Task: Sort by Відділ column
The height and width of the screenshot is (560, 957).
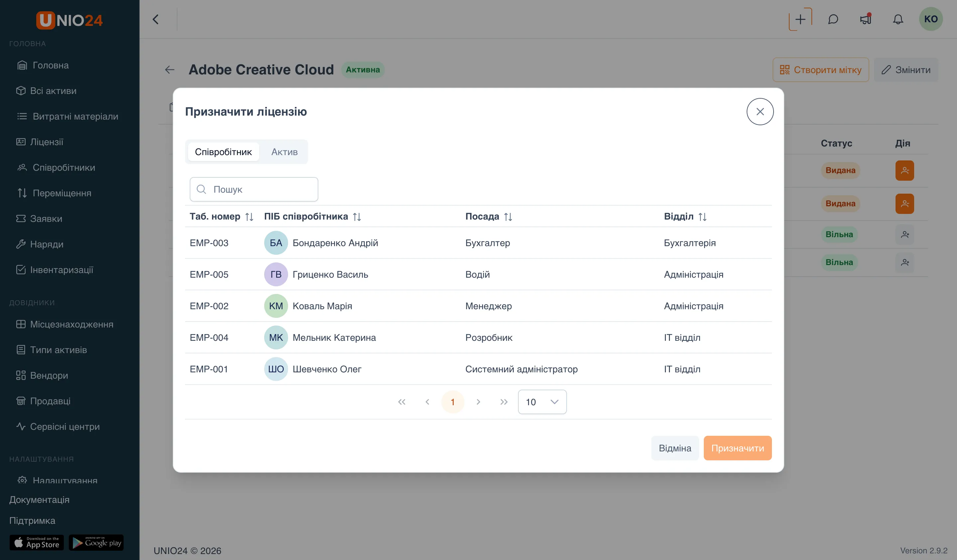Action: pyautogui.click(x=685, y=217)
